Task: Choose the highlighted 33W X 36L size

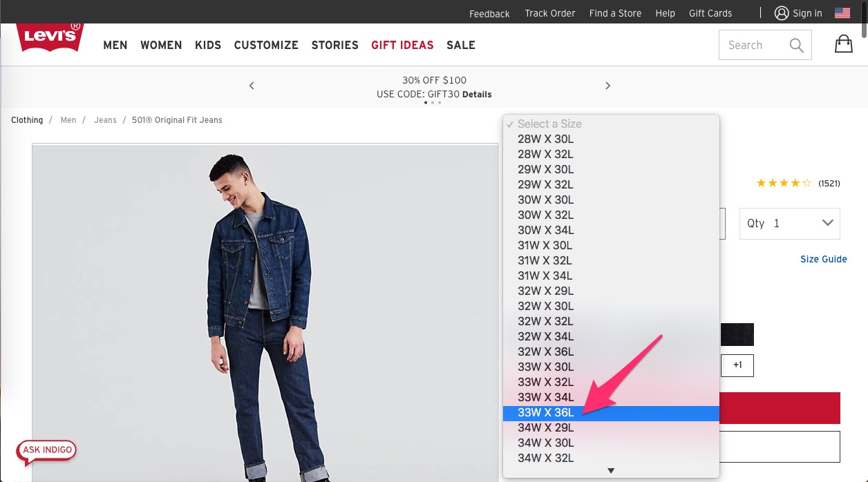Action: [611, 412]
